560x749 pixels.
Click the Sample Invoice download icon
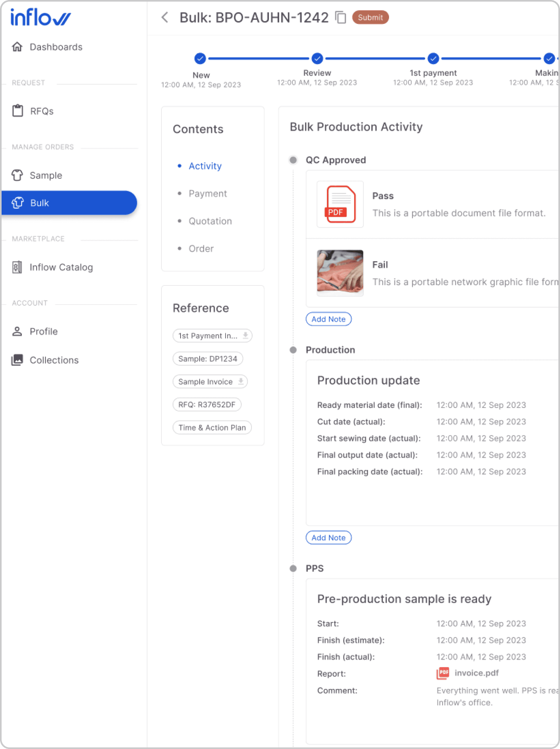coord(241,382)
